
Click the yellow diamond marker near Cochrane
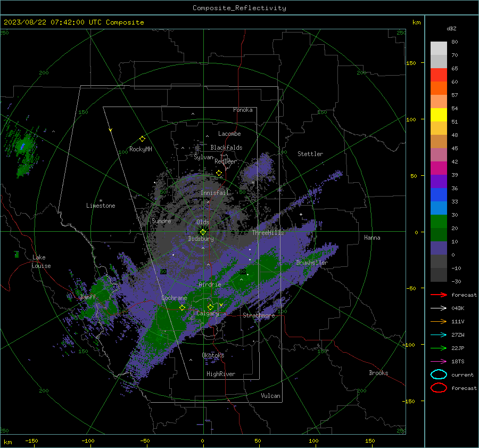click(182, 307)
